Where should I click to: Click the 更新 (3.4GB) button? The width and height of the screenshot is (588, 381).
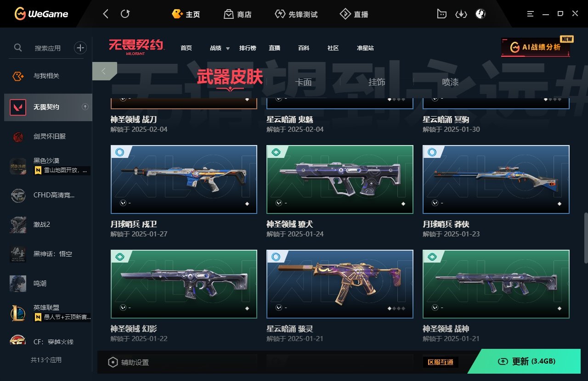tap(527, 361)
